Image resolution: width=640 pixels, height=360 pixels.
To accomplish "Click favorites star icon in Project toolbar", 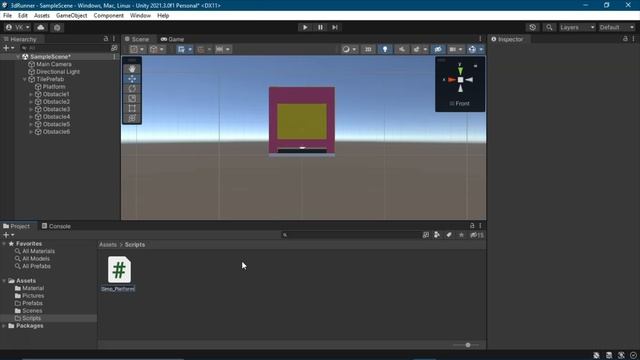I will (x=461, y=235).
